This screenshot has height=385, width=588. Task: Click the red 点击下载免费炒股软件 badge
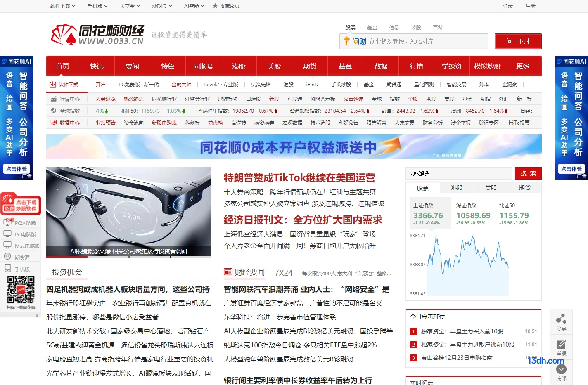(x=21, y=203)
